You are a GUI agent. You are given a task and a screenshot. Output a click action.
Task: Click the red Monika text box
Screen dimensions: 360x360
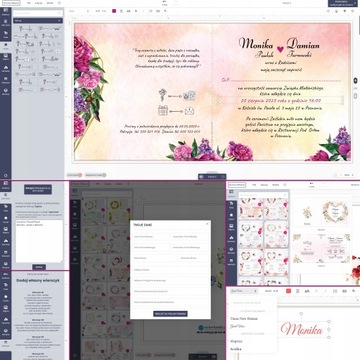point(301,329)
